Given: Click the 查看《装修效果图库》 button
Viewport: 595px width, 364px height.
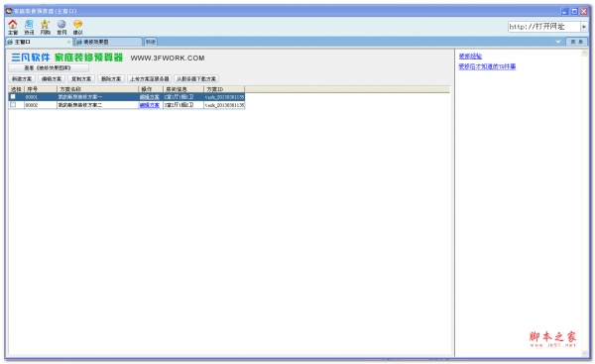Looking at the screenshot, I should (x=49, y=68).
